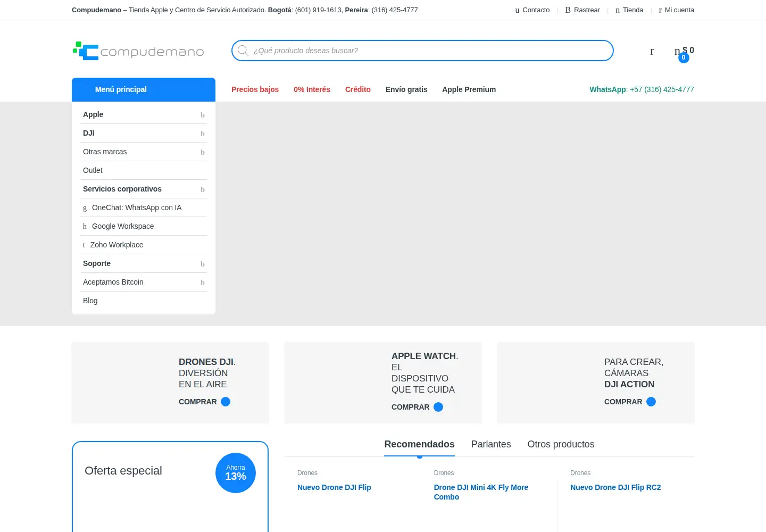The image size is (766, 532).
Task: Open Mi cuenta in top bar
Action: pos(676,10)
